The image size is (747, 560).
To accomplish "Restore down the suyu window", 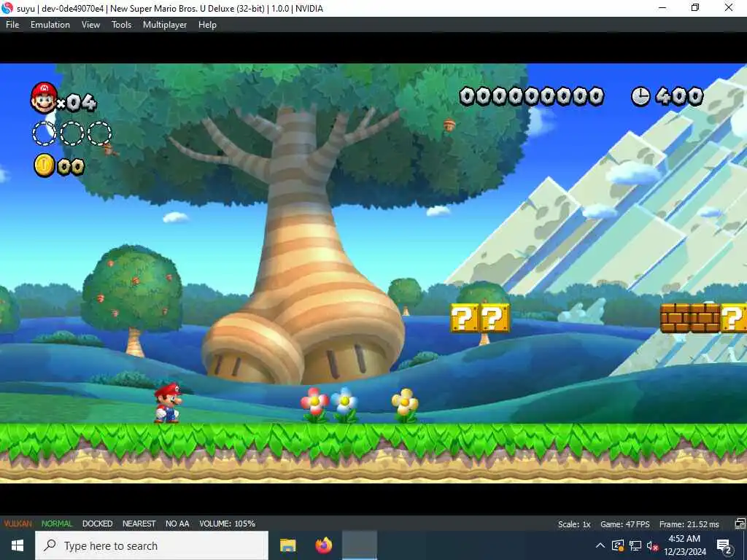I will coord(695,8).
